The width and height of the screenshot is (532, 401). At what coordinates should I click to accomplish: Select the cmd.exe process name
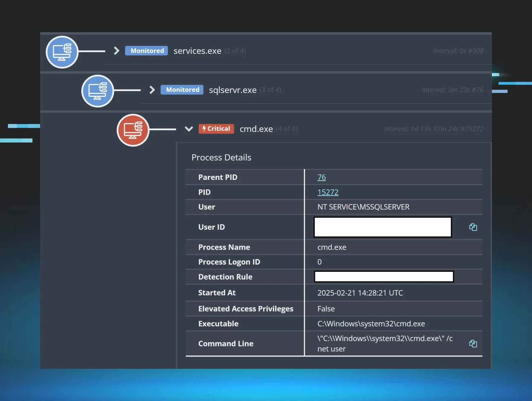click(x=256, y=129)
